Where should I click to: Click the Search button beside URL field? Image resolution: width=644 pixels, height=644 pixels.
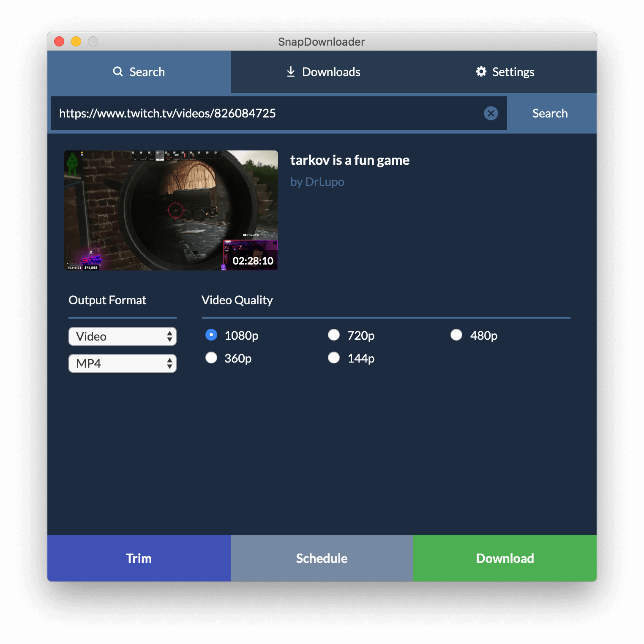click(550, 113)
